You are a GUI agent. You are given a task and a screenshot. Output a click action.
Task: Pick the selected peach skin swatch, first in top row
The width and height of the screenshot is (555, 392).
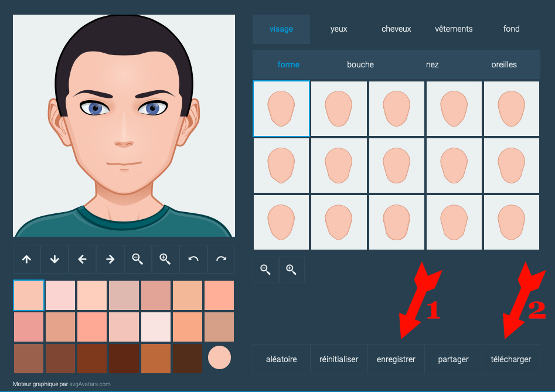click(29, 295)
